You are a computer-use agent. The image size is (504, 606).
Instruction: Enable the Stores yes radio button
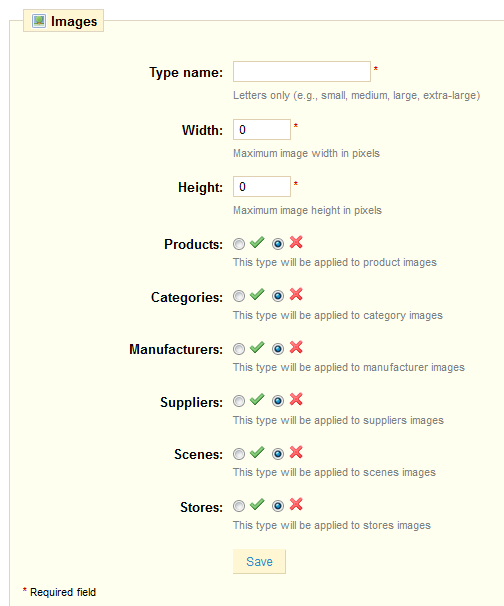click(239, 506)
